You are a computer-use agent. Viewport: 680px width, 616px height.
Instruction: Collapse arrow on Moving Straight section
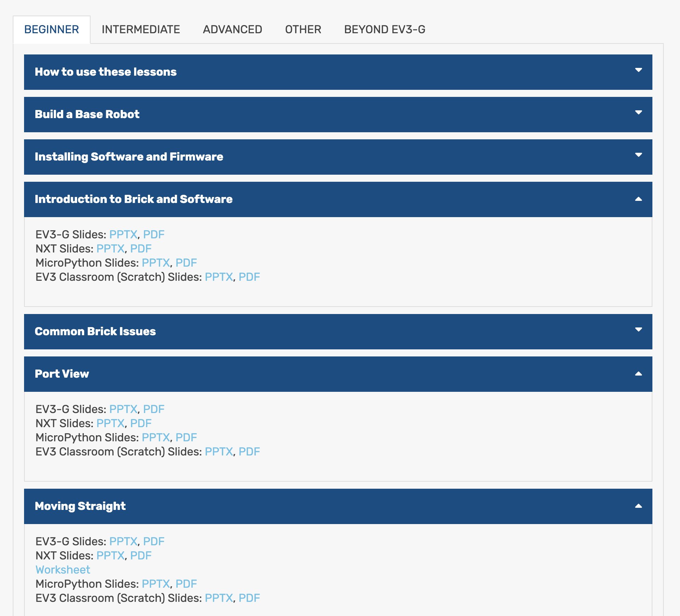tap(639, 506)
